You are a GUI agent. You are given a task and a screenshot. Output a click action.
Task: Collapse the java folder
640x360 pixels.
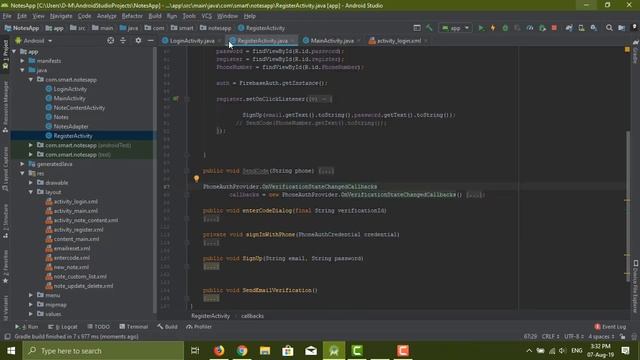click(x=22, y=70)
